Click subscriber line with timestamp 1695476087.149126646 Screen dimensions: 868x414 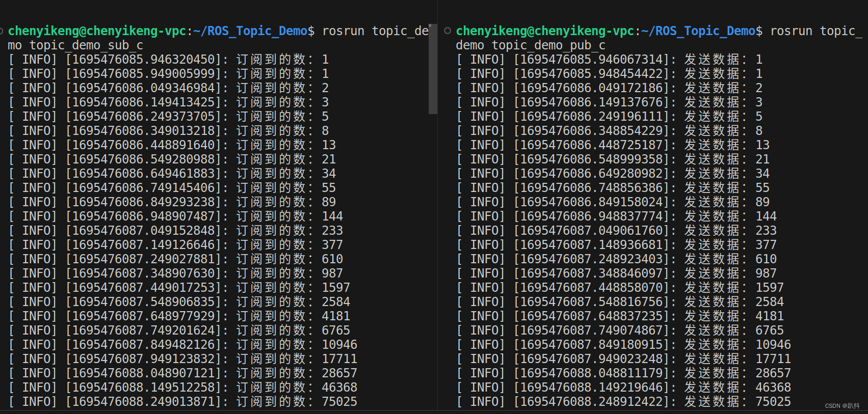(x=176, y=245)
